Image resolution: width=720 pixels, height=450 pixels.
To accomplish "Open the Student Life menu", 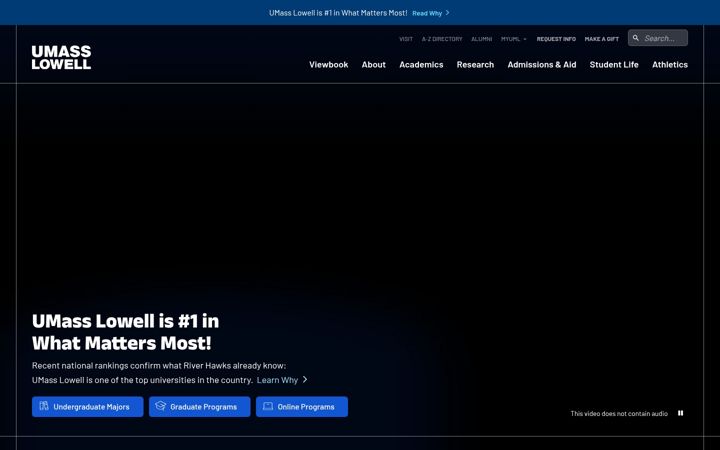I will pos(614,65).
